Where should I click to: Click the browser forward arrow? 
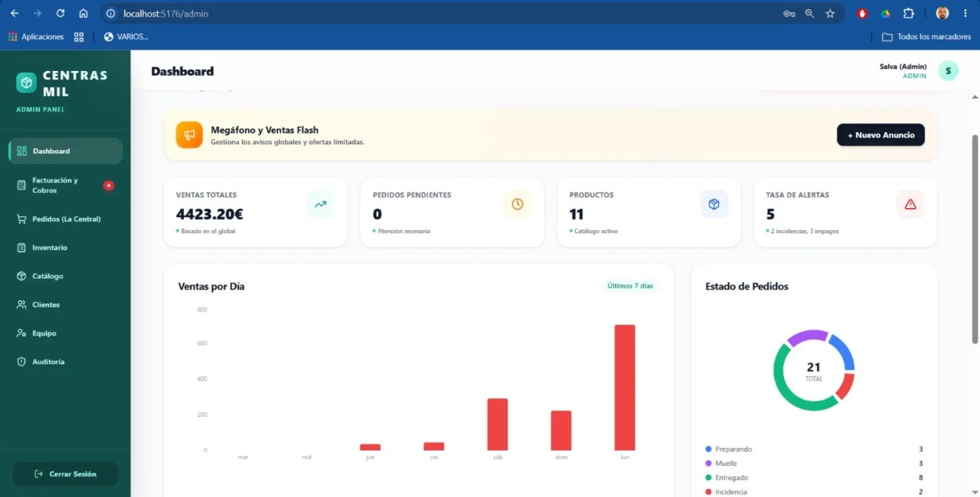[x=37, y=13]
